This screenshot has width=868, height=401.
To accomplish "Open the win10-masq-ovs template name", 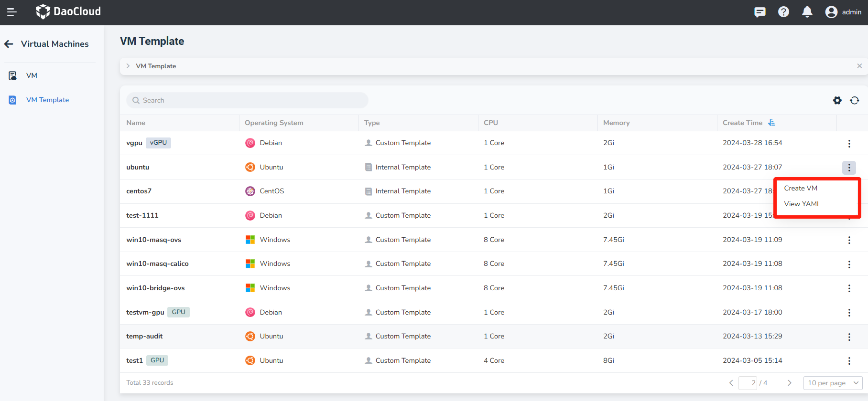I will click(153, 240).
